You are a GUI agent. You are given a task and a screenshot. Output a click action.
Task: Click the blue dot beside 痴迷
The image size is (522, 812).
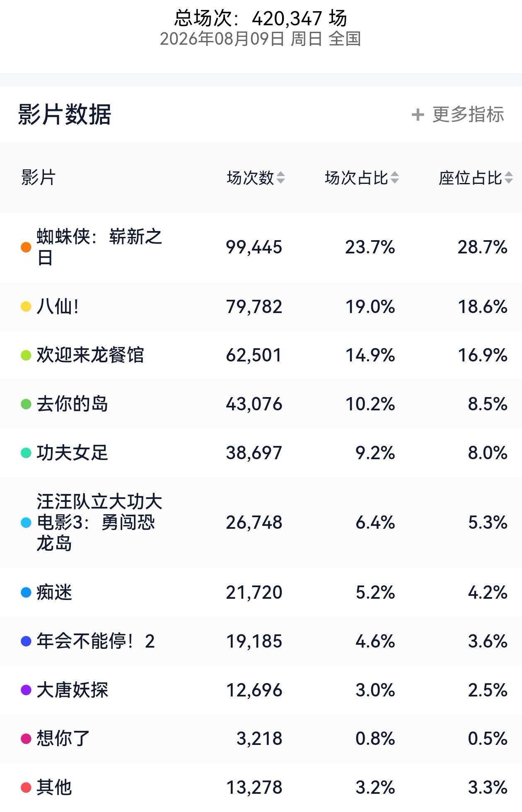[26, 593]
